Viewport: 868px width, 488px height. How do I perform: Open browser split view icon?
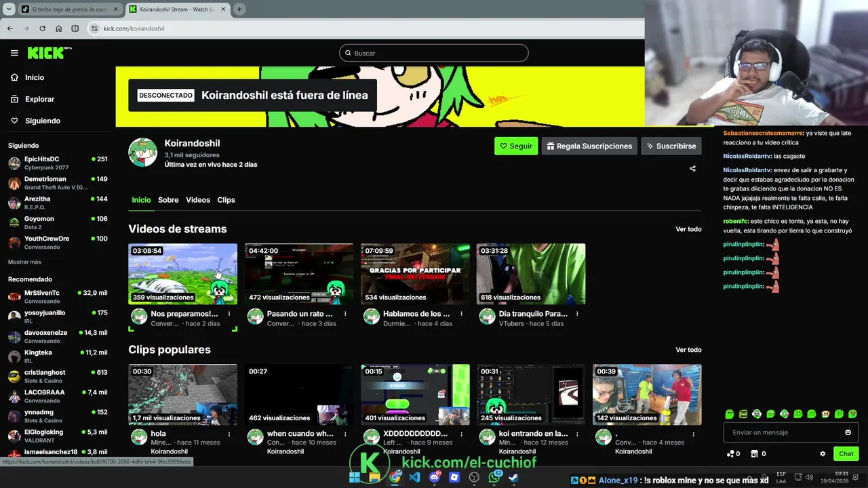tap(75, 28)
